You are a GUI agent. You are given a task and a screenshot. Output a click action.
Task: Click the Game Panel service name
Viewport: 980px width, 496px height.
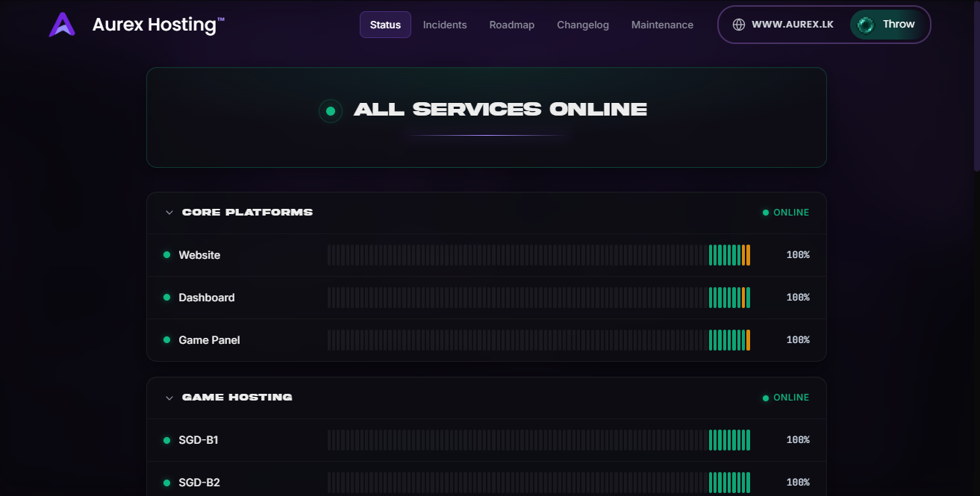(x=210, y=340)
